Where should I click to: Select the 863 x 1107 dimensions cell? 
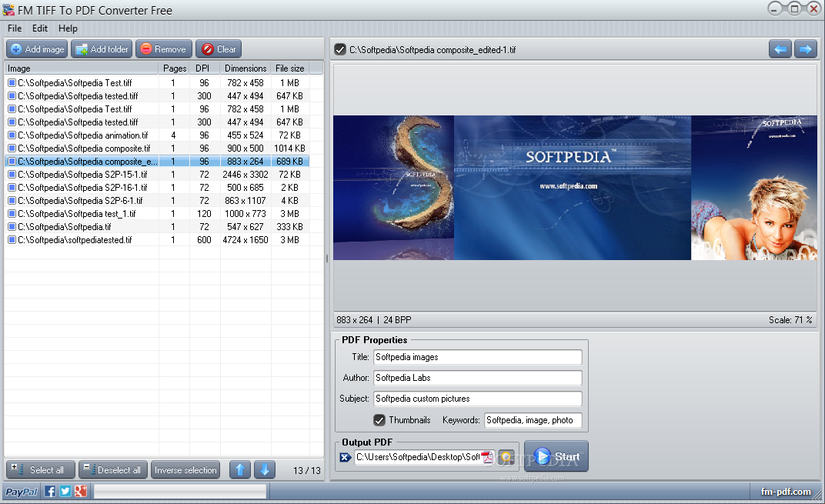(x=245, y=200)
